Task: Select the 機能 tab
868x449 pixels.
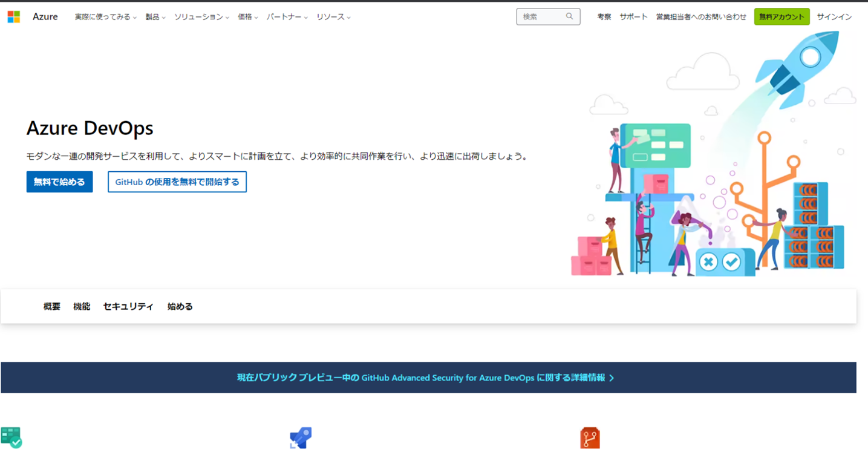Action: [x=82, y=306]
